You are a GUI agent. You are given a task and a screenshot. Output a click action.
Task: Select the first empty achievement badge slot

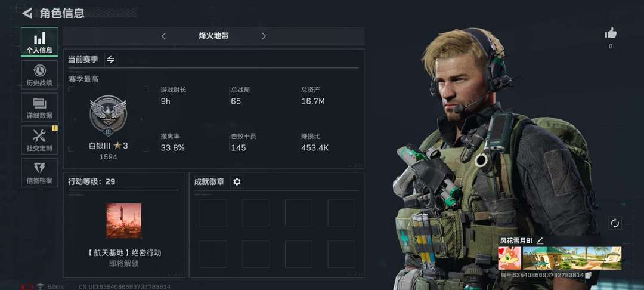(x=213, y=213)
